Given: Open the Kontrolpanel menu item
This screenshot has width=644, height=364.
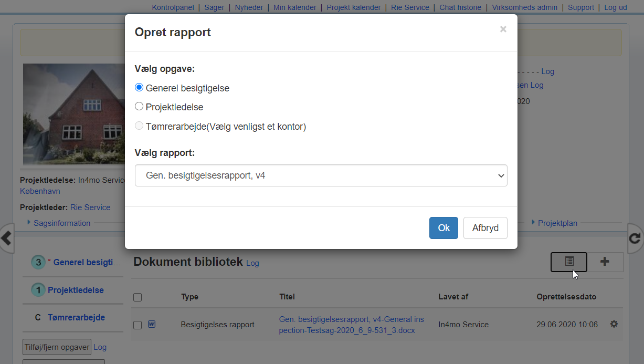Looking at the screenshot, I should click(x=173, y=7).
